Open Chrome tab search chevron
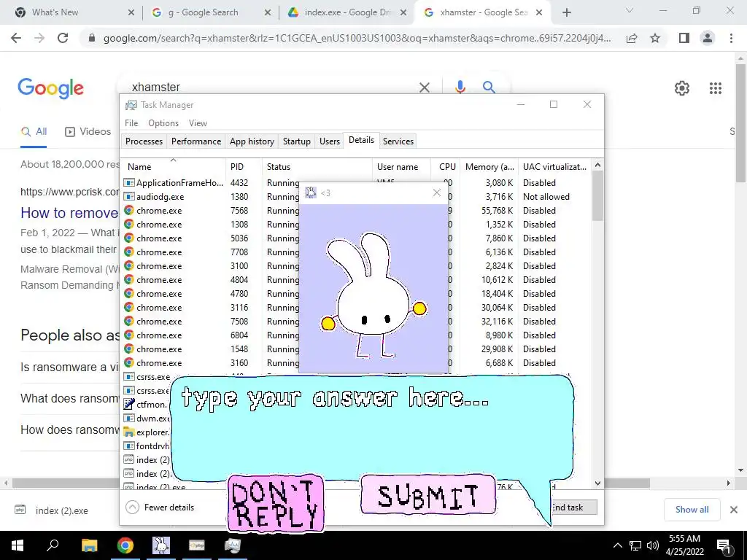The image size is (747, 560). (x=630, y=10)
